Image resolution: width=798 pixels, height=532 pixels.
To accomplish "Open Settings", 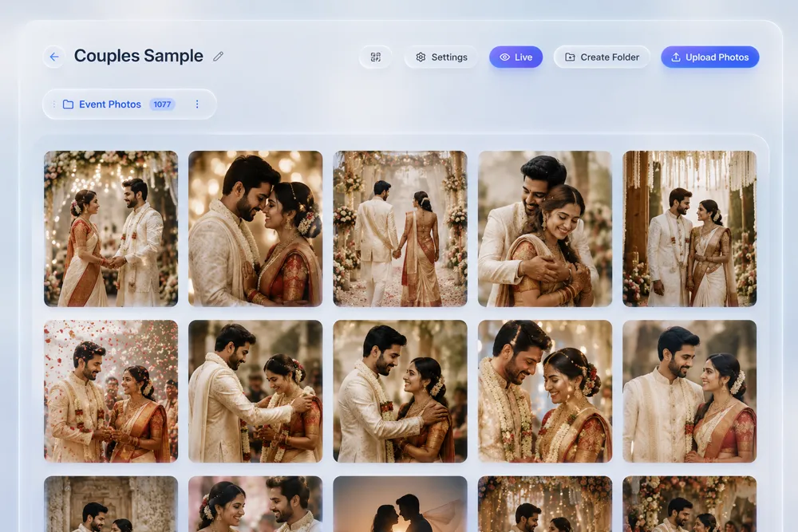I will pos(441,57).
